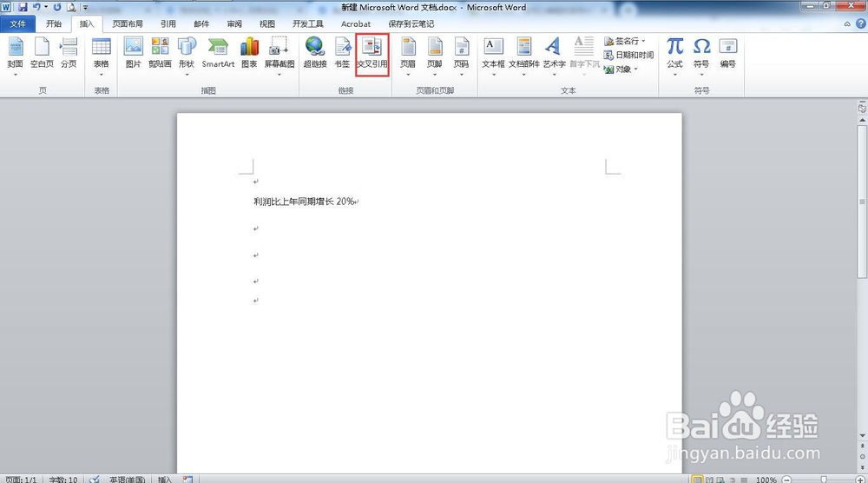
Task: Expand the Signature Line (签名行) dropdown arrow
Action: click(x=643, y=41)
